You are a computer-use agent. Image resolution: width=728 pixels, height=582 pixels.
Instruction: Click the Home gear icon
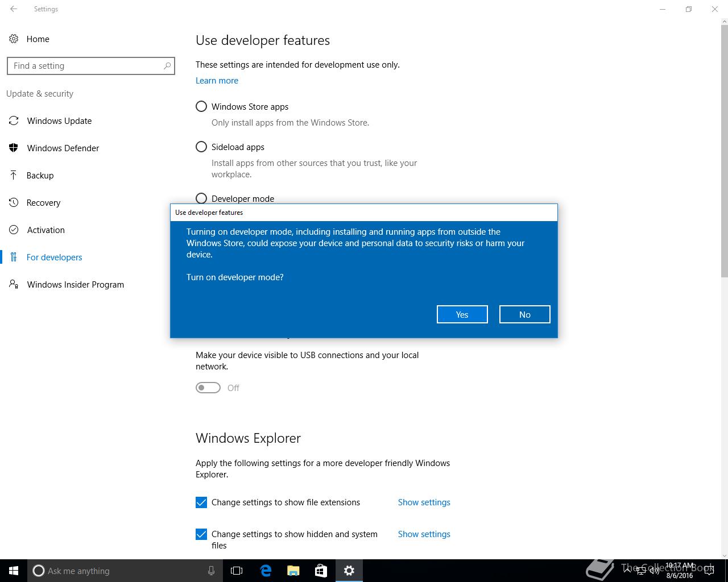pos(13,39)
